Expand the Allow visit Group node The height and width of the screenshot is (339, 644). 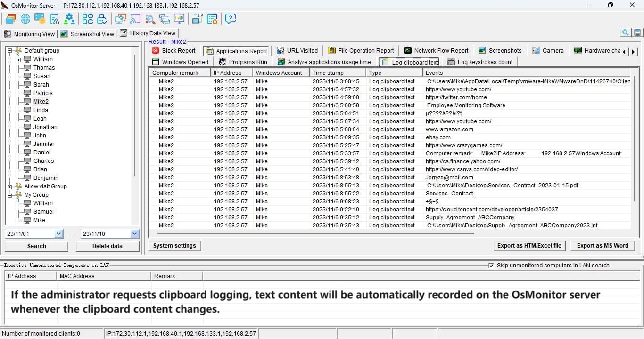[10, 186]
